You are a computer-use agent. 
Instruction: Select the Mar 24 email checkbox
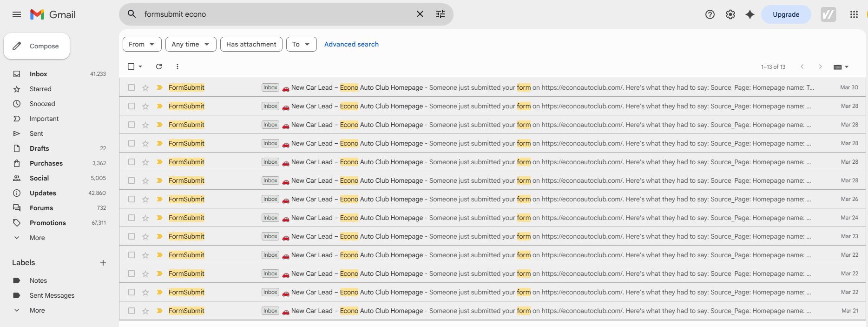tap(132, 218)
